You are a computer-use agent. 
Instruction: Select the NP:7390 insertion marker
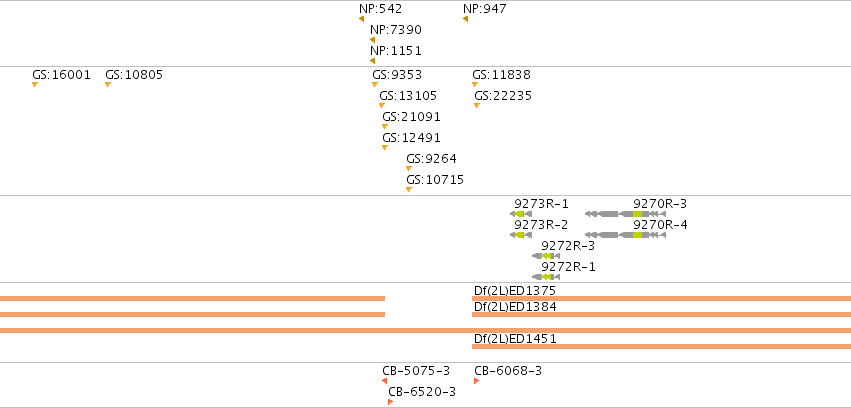pyautogui.click(x=372, y=40)
